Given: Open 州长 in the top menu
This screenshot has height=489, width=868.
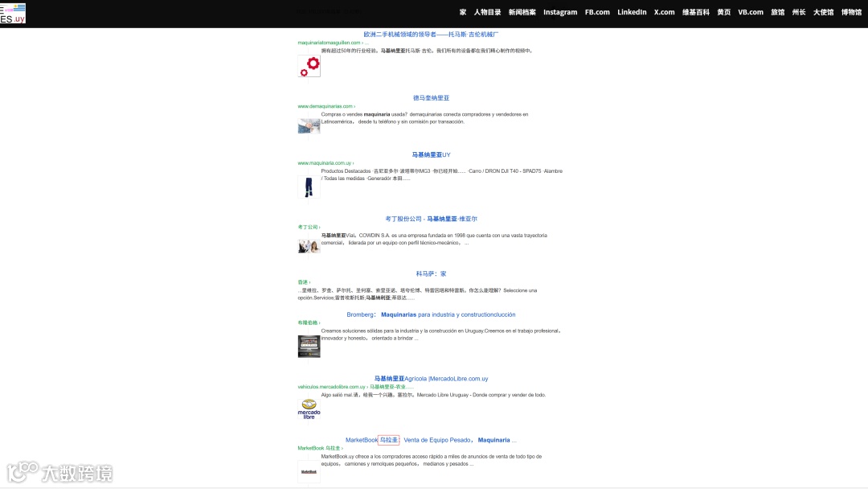Looking at the screenshot, I should 799,12.
